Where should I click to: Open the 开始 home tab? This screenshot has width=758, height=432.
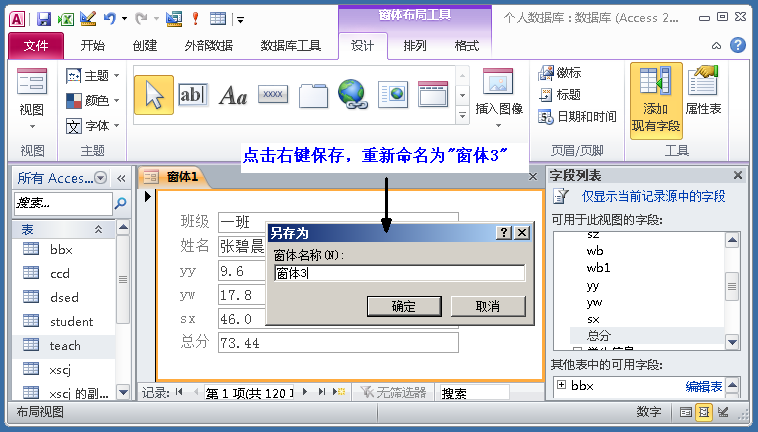click(92, 46)
